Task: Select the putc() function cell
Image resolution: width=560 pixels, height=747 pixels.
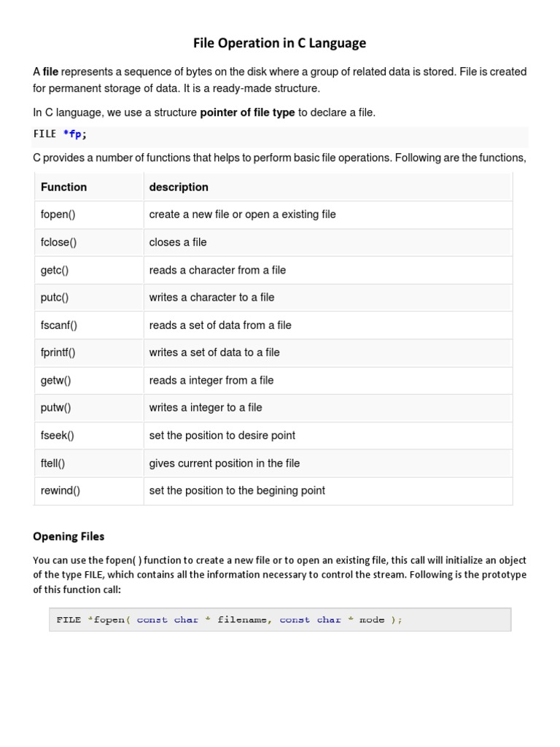Action: 55,298
